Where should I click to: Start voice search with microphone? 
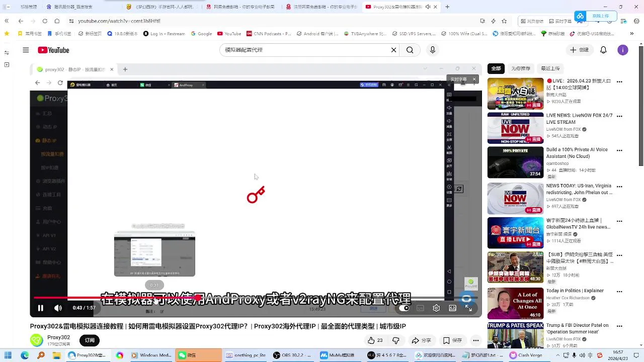[x=432, y=50]
